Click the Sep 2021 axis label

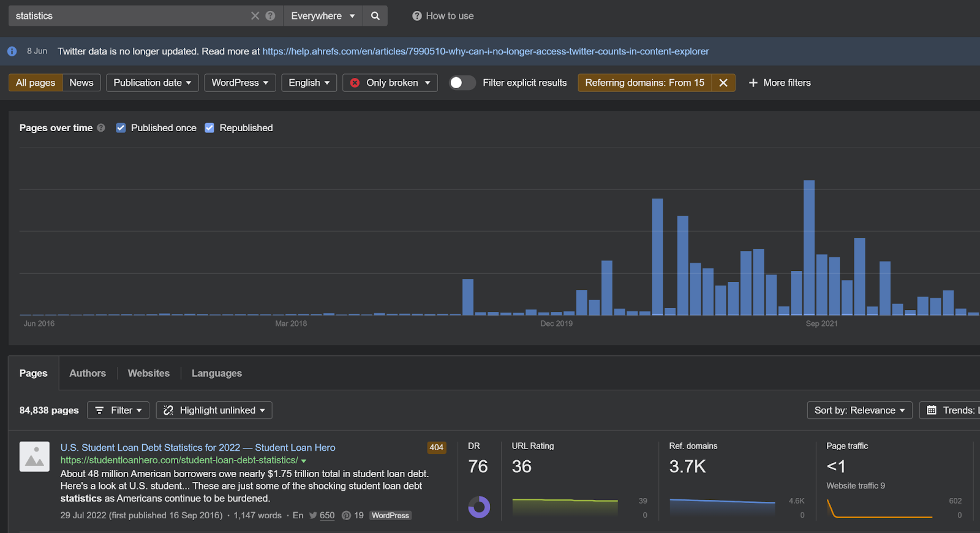coord(821,323)
